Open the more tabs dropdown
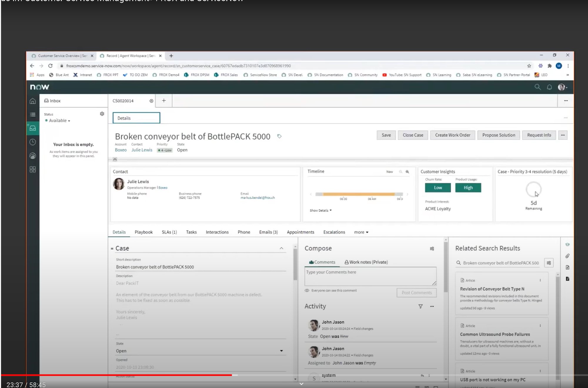Viewport: 588px width, 388px height. [x=361, y=232]
